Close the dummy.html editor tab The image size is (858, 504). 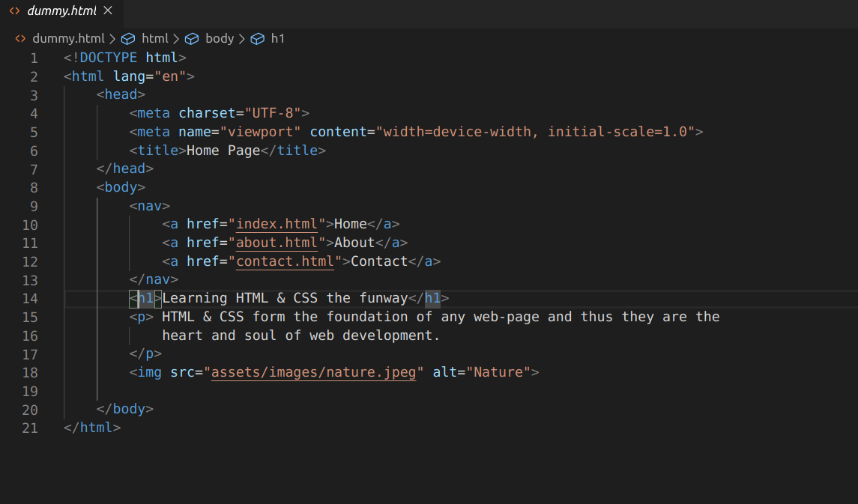point(108,10)
